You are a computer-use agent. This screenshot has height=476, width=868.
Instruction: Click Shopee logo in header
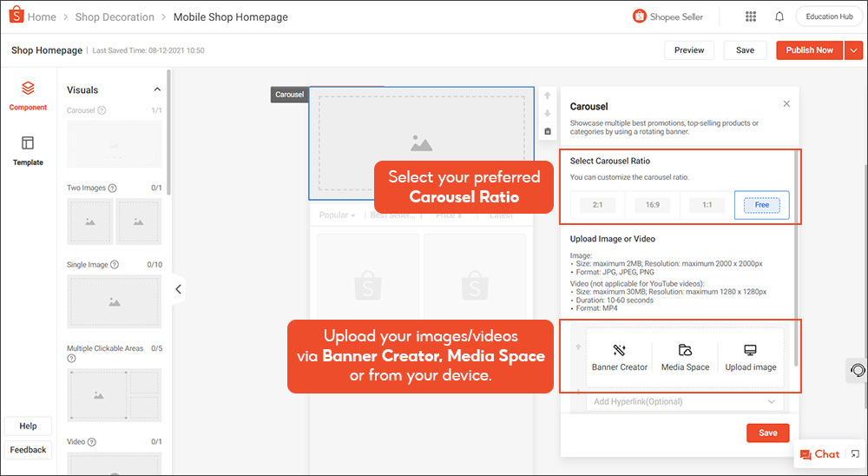16,17
